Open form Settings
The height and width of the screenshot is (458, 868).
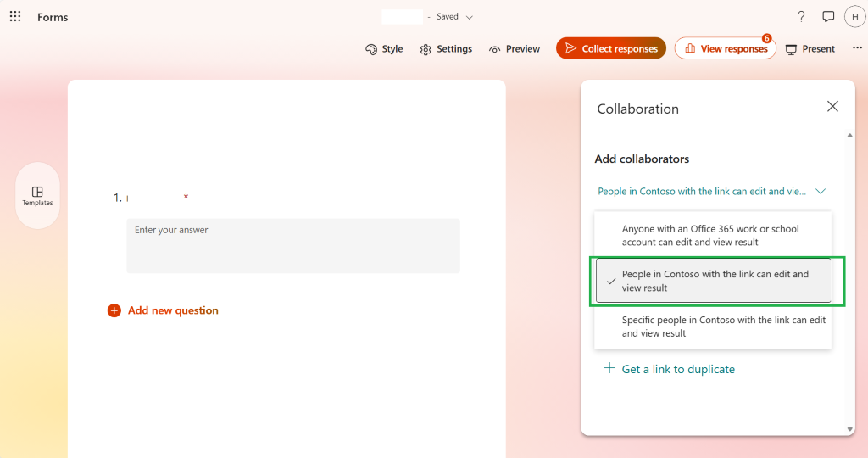tap(446, 48)
